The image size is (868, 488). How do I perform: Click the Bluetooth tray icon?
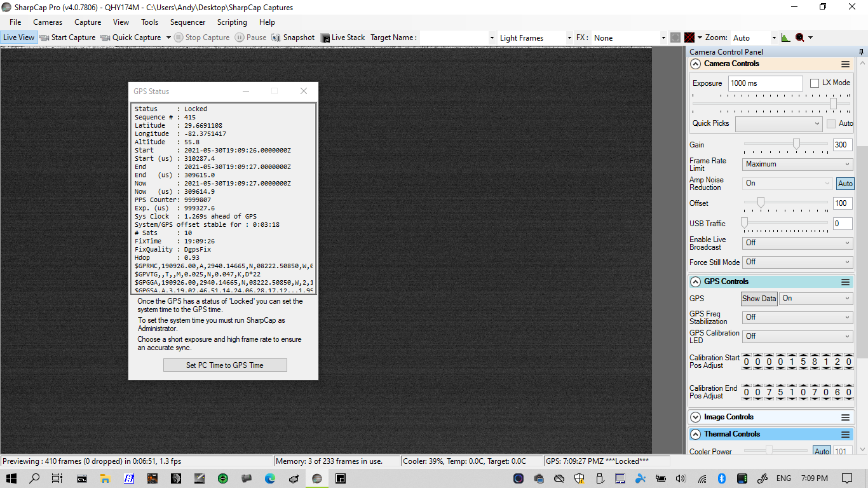click(x=722, y=478)
